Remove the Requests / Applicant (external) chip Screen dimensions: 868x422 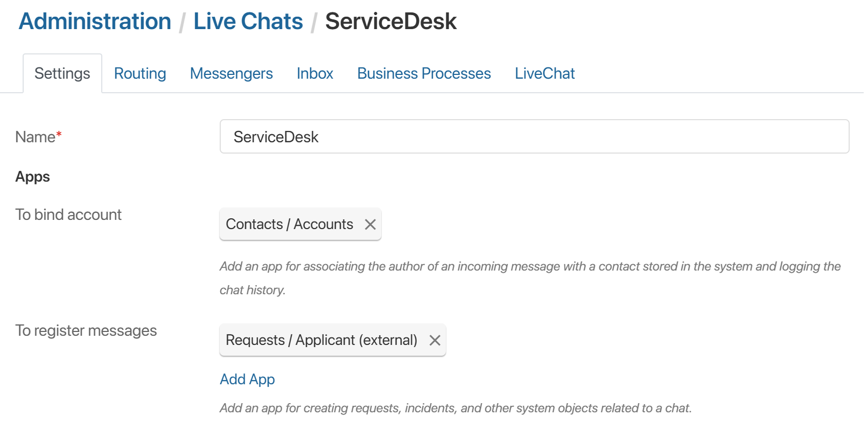pyautogui.click(x=435, y=340)
